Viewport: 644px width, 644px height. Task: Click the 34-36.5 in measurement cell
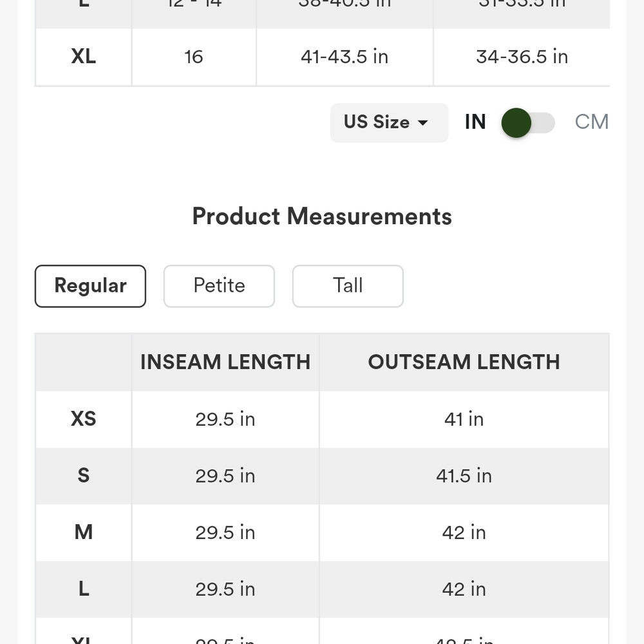522,57
